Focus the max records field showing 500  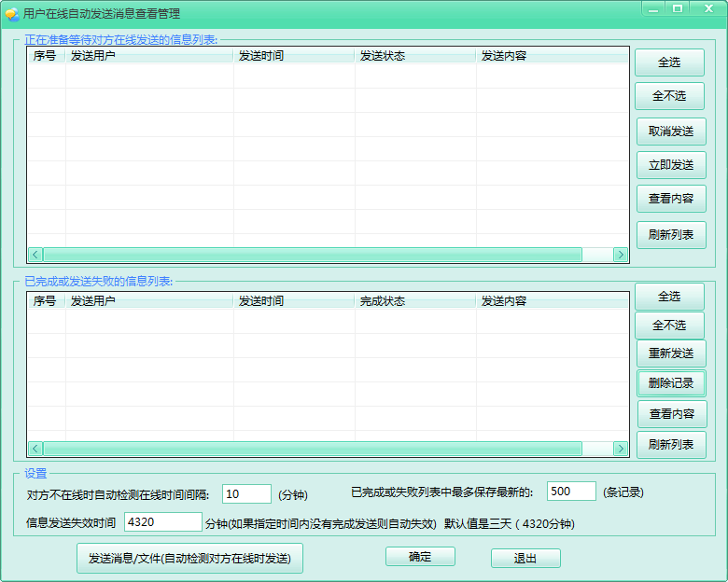tap(570, 492)
